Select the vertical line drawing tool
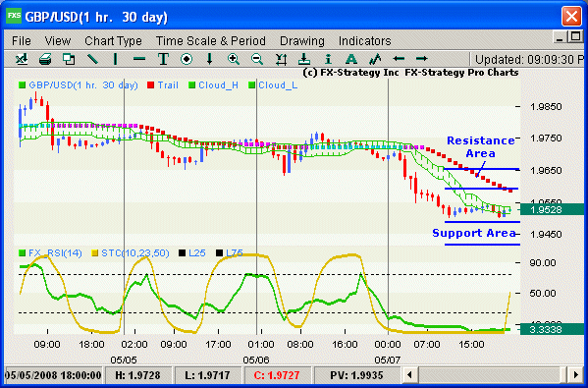Viewport: 588px width, 388px height. 116,59
